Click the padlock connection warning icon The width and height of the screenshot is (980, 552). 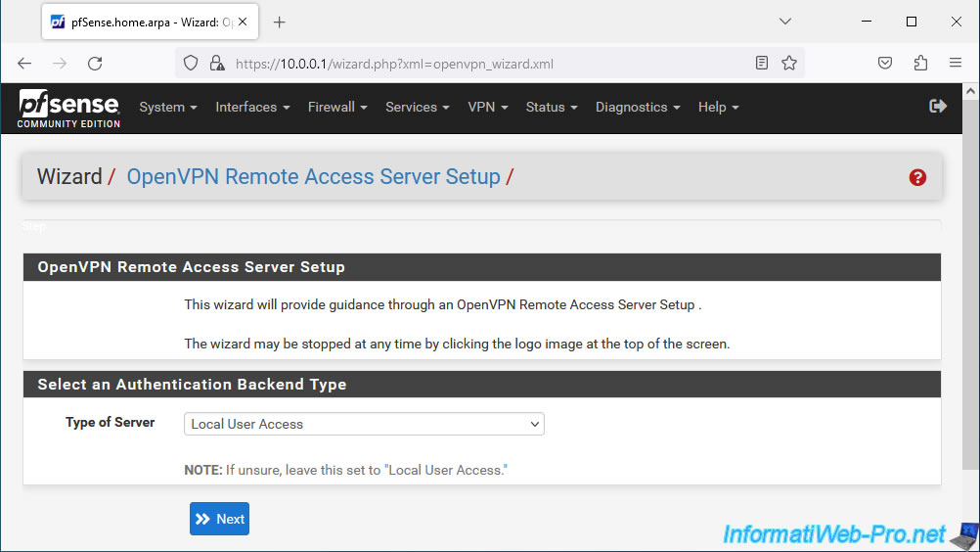pos(217,64)
